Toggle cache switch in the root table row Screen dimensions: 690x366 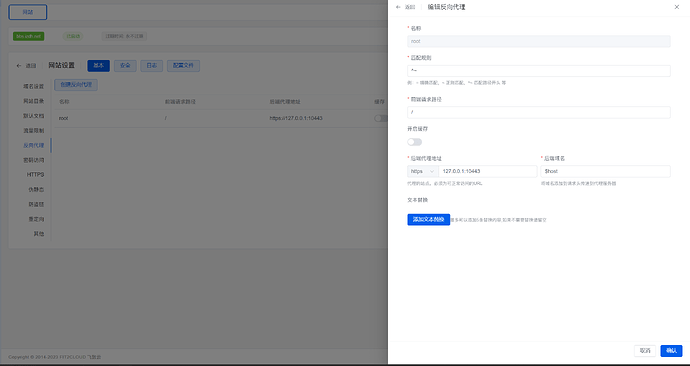[x=381, y=118]
